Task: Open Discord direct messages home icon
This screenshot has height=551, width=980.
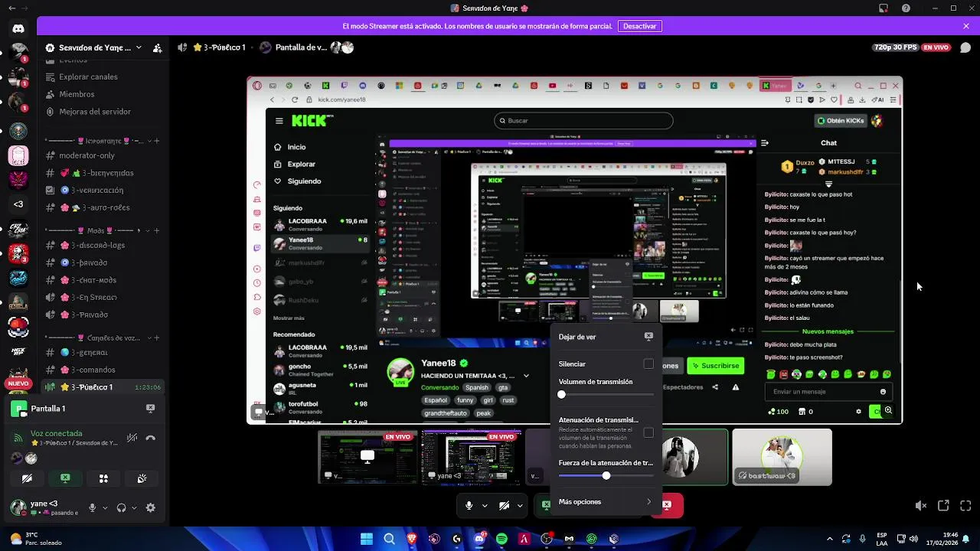Action: 18,28
